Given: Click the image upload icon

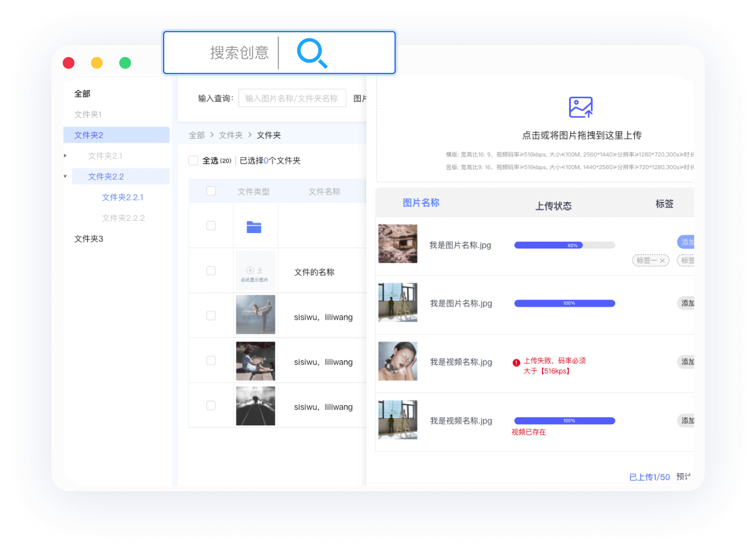Looking at the screenshot, I should click(x=580, y=107).
